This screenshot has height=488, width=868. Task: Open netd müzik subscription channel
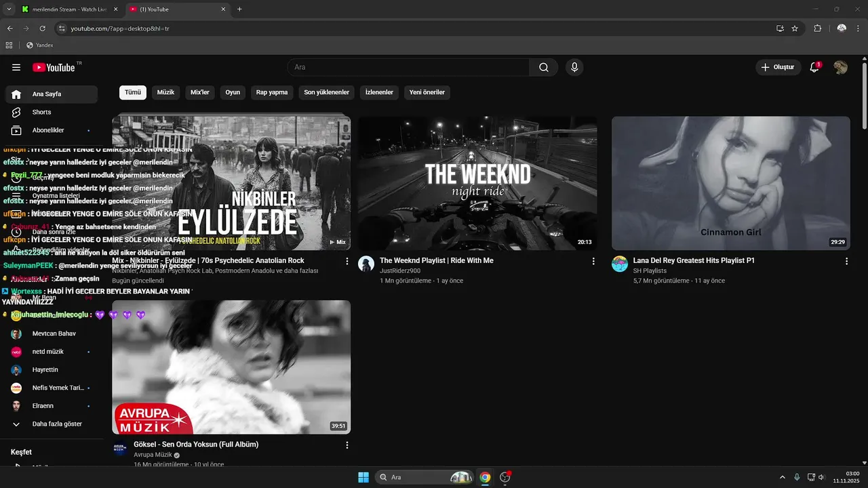[52, 352]
